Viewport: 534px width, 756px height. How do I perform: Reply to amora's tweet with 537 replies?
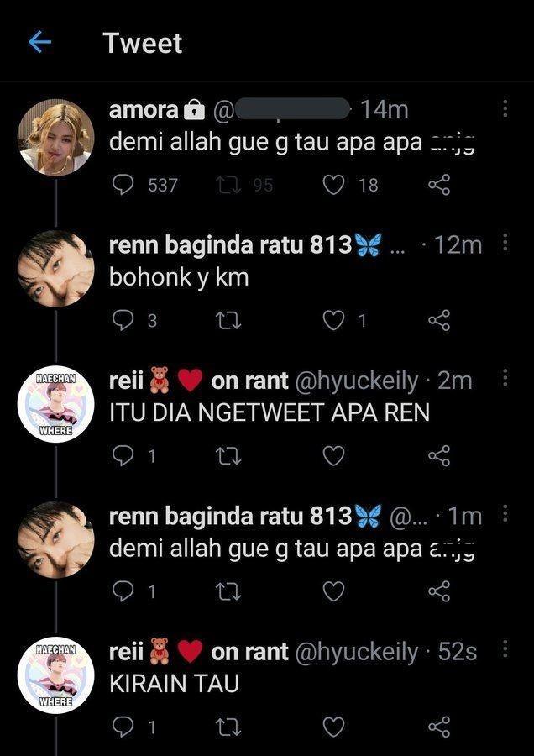pyautogui.click(x=123, y=185)
